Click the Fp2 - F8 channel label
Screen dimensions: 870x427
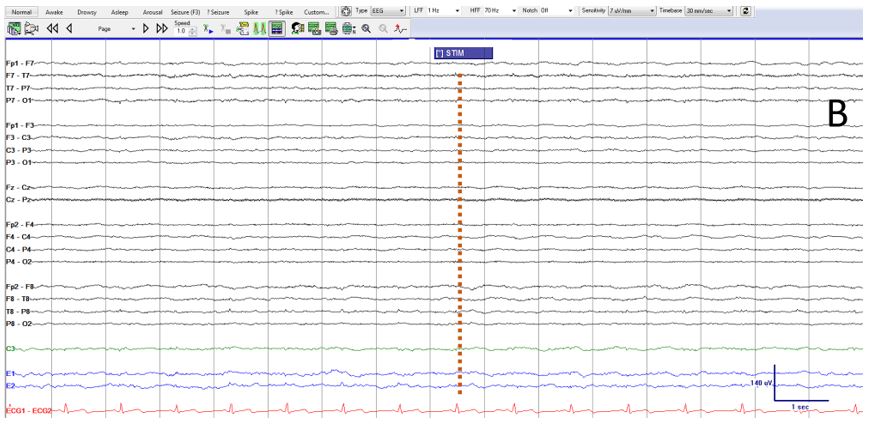pyautogui.click(x=20, y=287)
